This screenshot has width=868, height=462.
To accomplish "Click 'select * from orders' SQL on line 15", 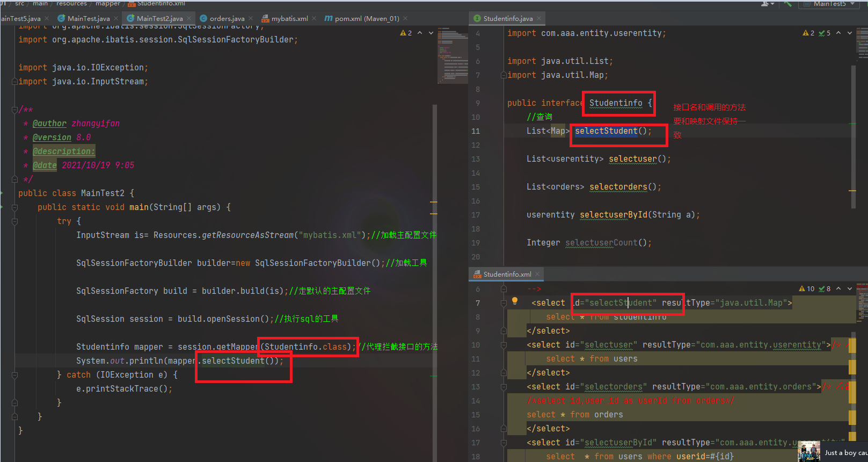I will click(x=575, y=415).
